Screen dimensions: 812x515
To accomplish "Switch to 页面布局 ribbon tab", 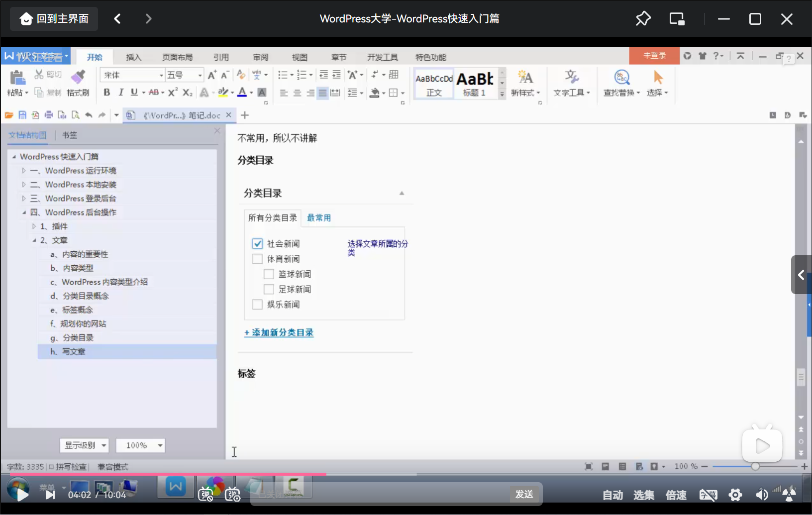I will coord(177,57).
